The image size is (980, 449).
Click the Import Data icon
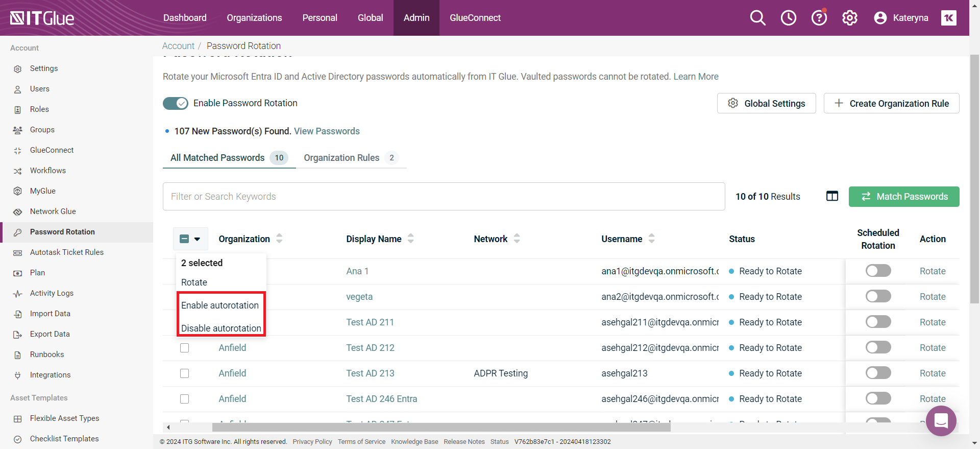point(18,314)
